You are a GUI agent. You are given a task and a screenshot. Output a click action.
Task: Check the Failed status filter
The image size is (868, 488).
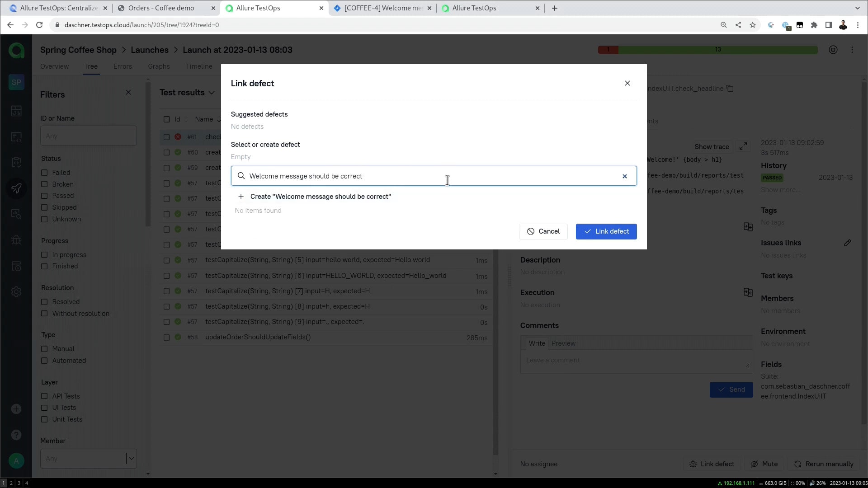click(44, 173)
